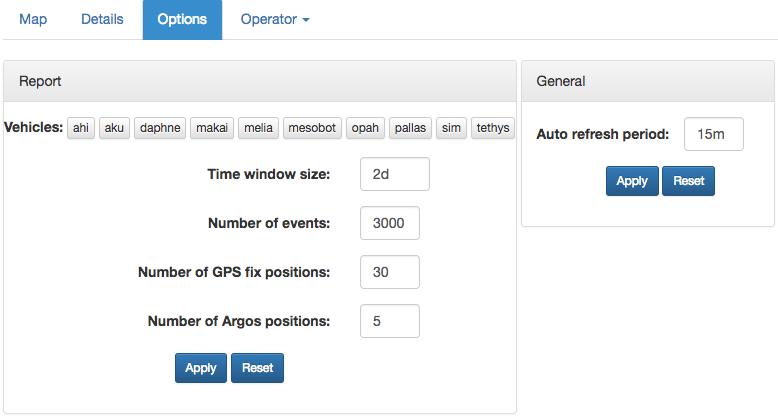Select the sim vehicle

pos(451,128)
